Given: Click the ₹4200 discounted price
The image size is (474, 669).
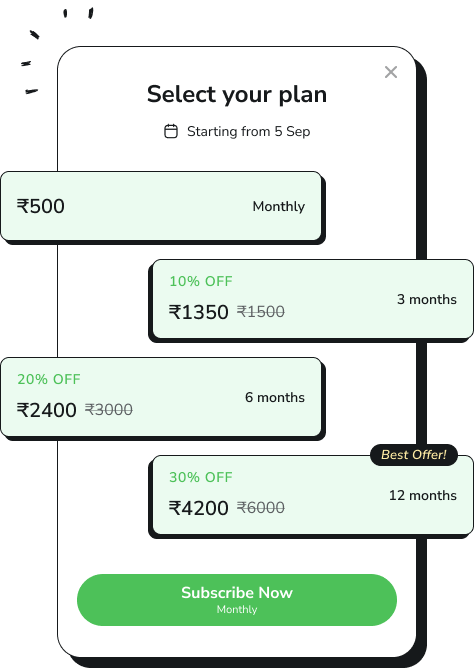Looking at the screenshot, I should pos(198,508).
